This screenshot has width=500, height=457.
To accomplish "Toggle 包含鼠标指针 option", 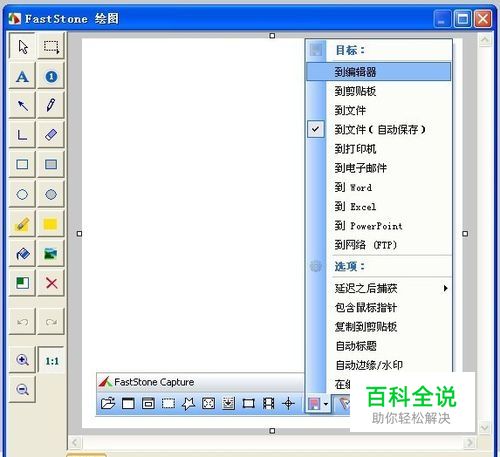I will click(x=379, y=307).
